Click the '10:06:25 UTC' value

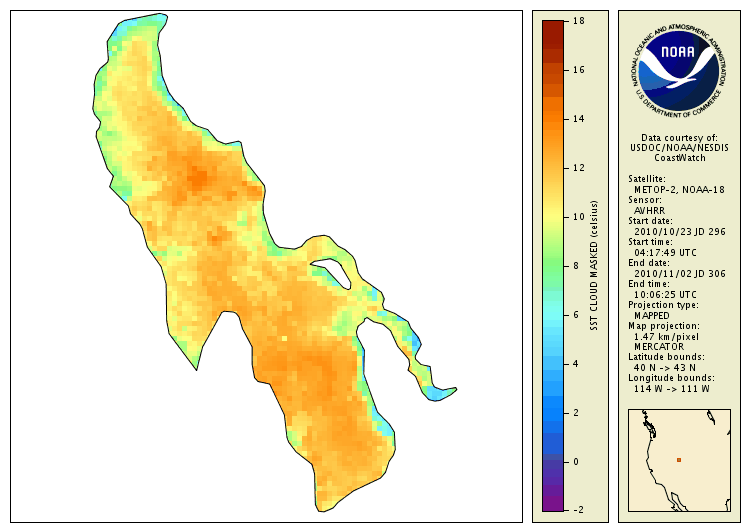(665, 295)
